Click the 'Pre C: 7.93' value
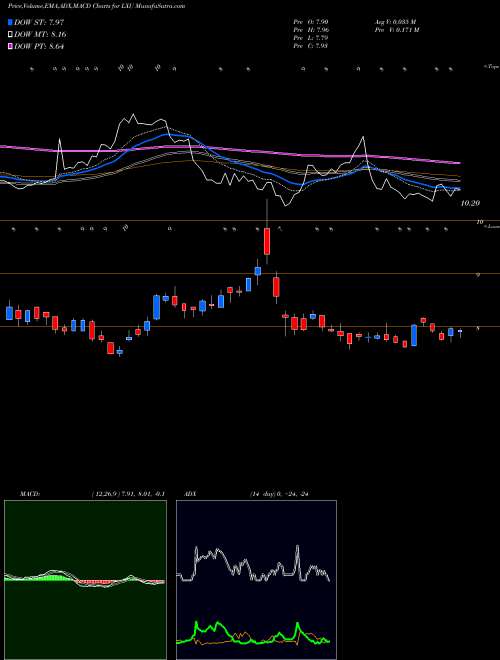 click(311, 46)
